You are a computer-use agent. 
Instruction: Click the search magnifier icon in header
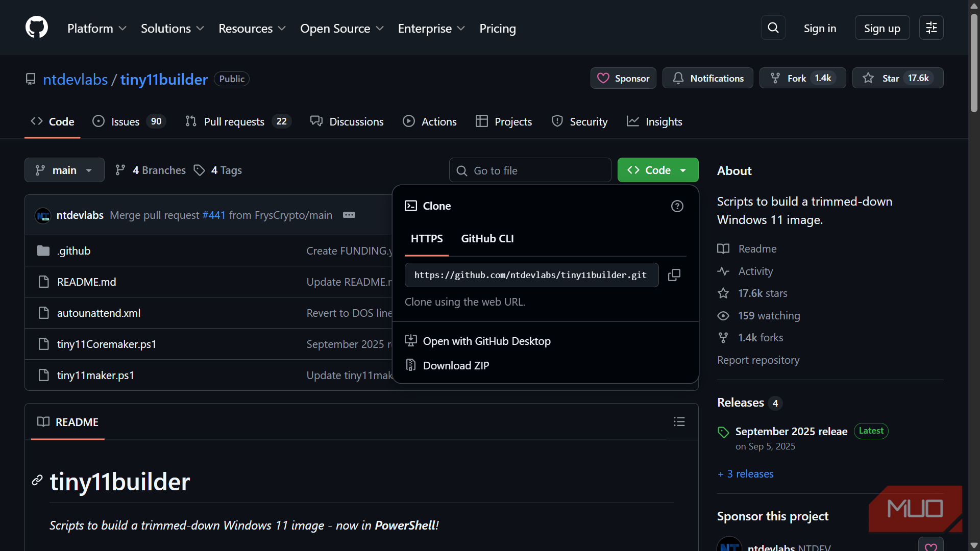[773, 28]
